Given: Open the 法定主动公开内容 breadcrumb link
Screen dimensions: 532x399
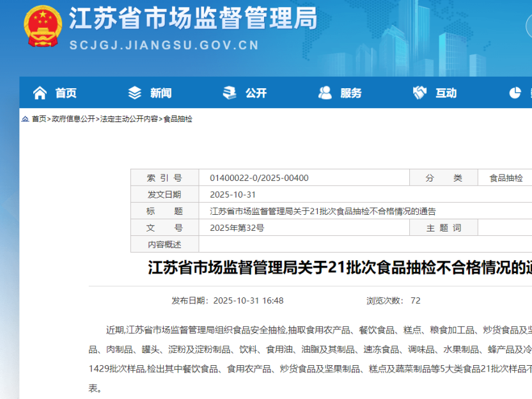Looking at the screenshot, I should pos(129,119).
